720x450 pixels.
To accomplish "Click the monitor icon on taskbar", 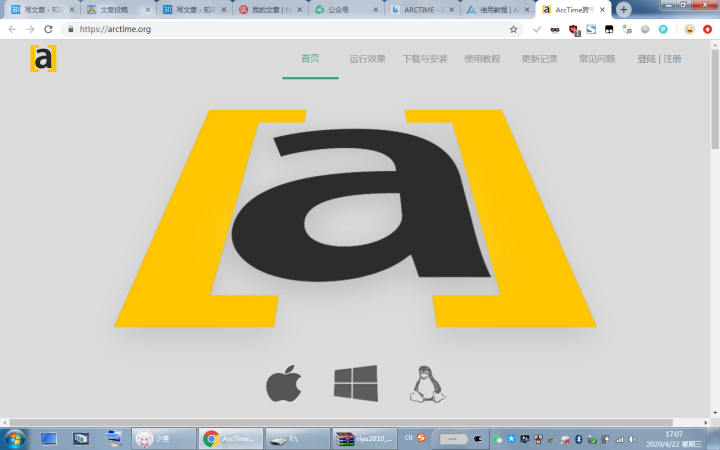I will point(48,439).
